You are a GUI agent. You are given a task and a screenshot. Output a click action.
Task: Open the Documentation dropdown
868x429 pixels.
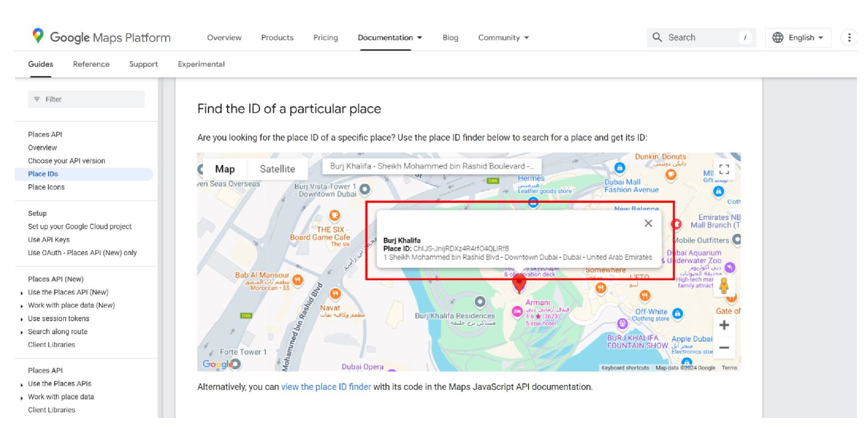point(390,37)
